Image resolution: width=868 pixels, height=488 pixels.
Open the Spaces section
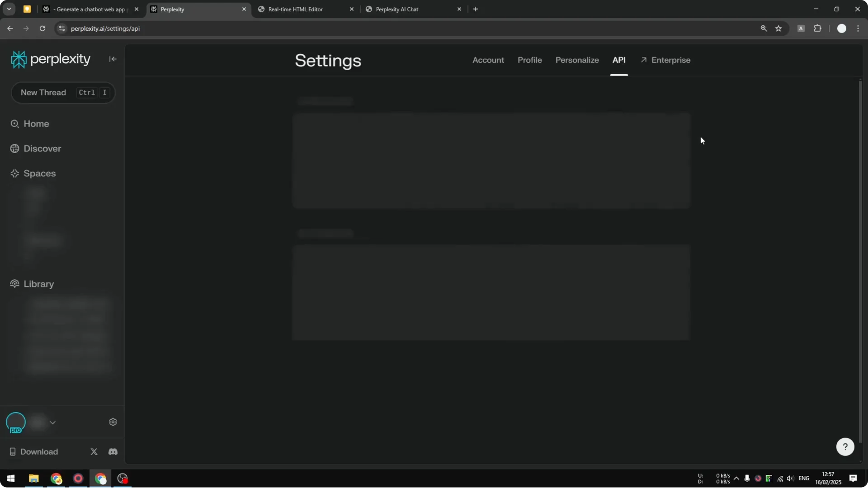tap(39, 173)
